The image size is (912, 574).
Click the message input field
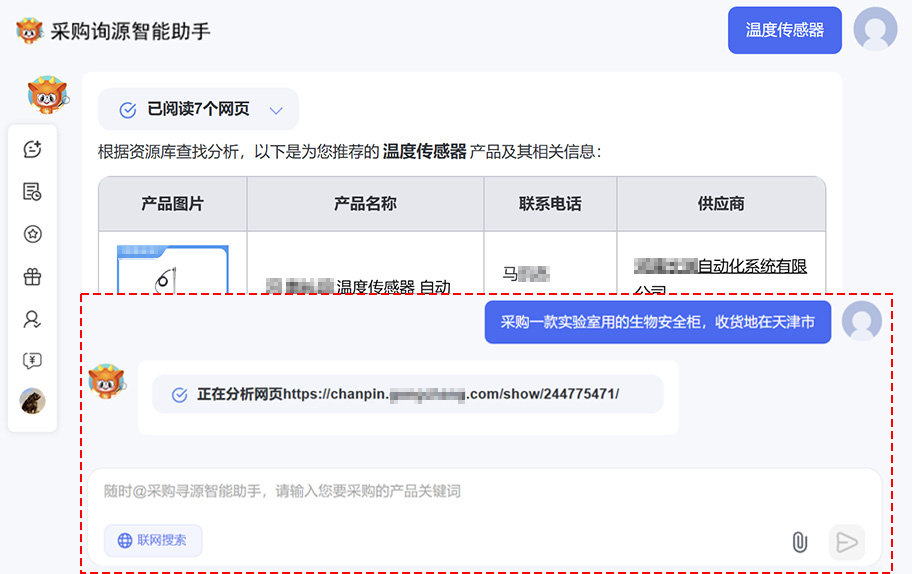coord(480,491)
